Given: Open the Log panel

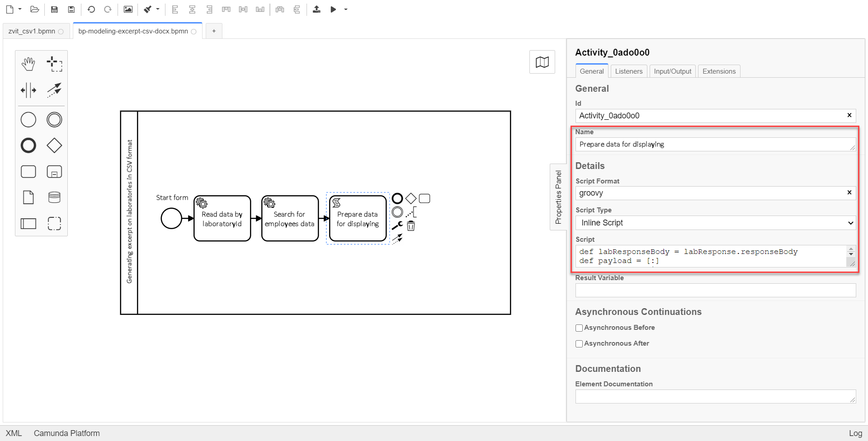Looking at the screenshot, I should 855,433.
